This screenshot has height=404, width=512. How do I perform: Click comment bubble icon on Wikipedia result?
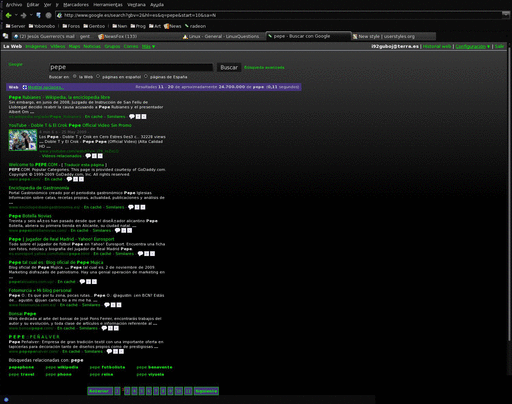point(132,116)
